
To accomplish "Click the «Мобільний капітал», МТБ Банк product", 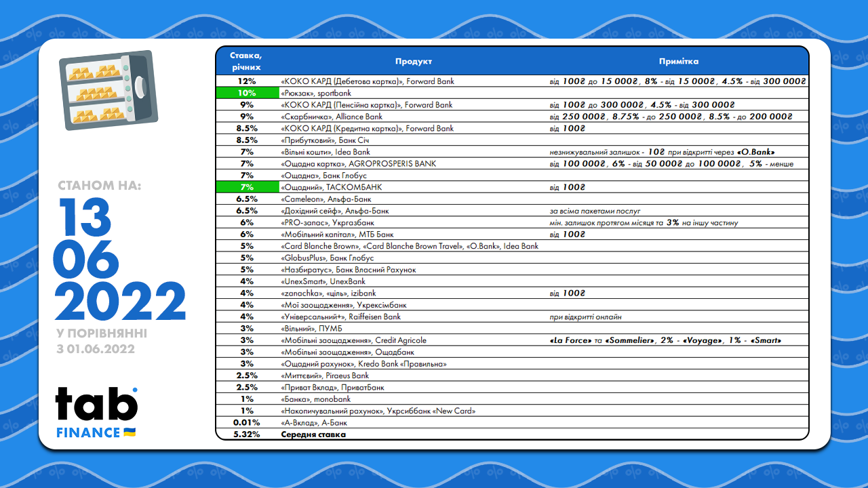I will (336, 234).
